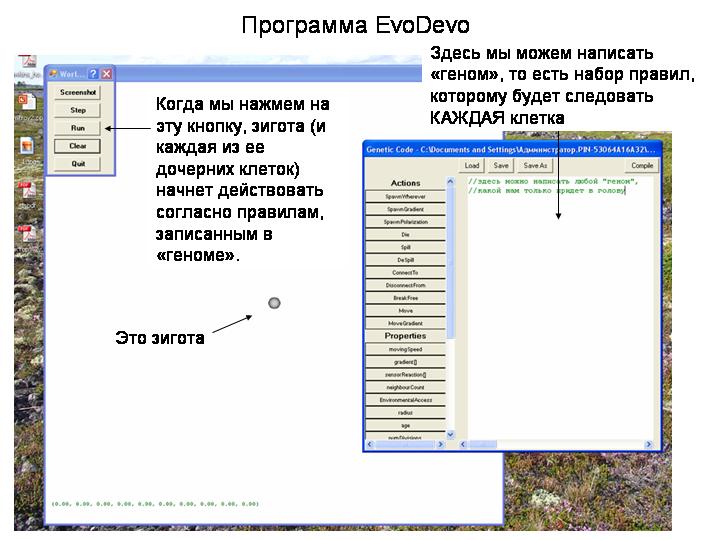Open the PowerPoint file desktop icon
This screenshot has width=720, height=540.
(27, 102)
